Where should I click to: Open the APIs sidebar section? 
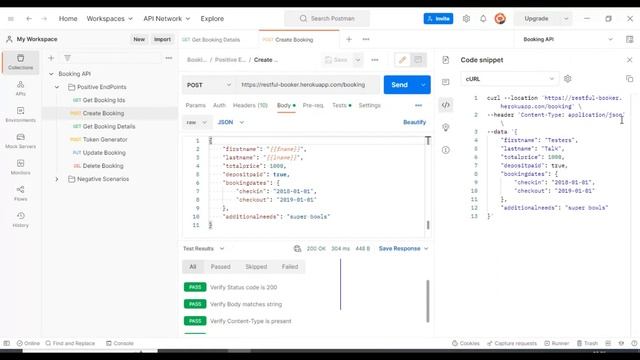[20, 88]
